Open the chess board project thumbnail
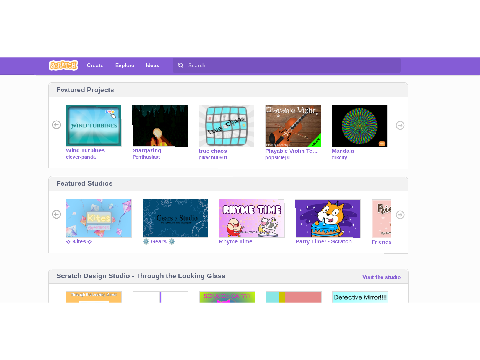This screenshot has height=360, width=480. pyautogui.click(x=227, y=126)
